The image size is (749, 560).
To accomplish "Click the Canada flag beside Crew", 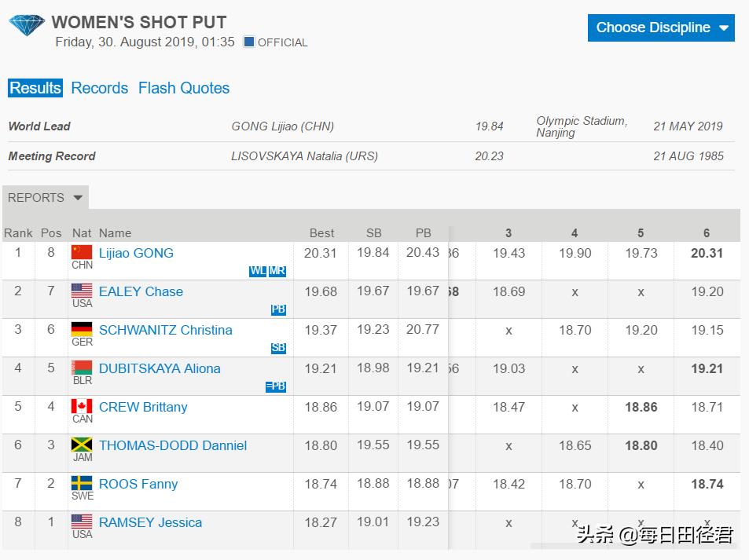I will [x=82, y=406].
